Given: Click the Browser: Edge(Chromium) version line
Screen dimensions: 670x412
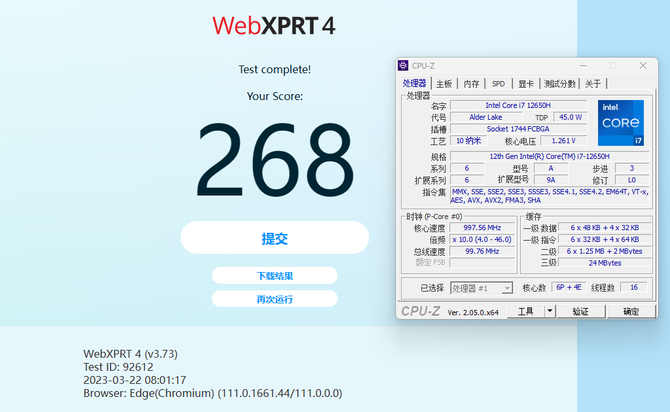Looking at the screenshot, I should click(x=213, y=393).
